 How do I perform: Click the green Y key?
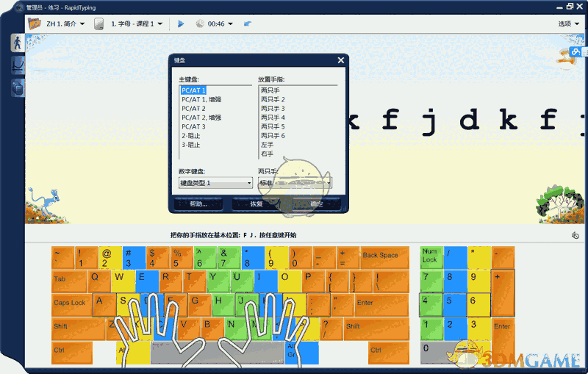pyautogui.click(x=218, y=281)
